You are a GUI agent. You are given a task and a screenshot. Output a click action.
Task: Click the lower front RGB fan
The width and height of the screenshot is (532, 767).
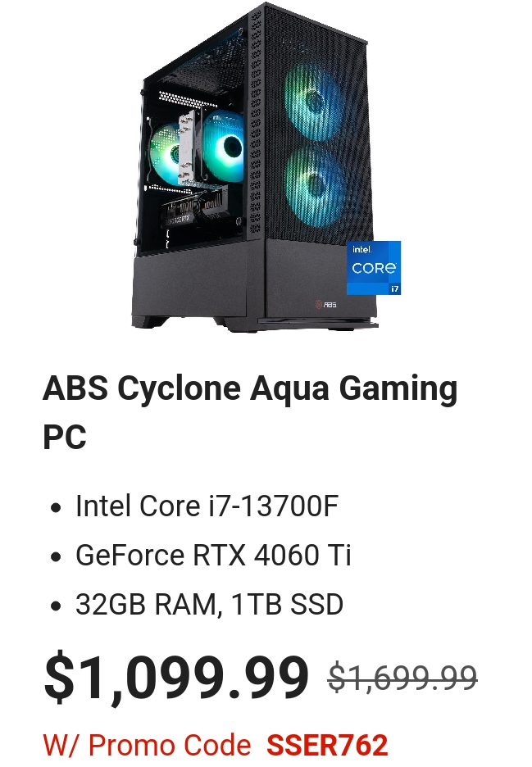coord(315,186)
